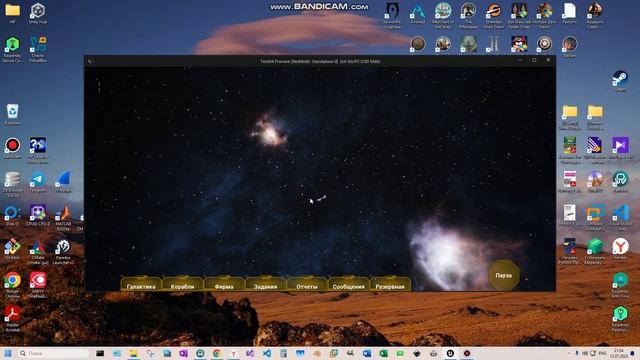Open the Horizon Zero Dawn shortcut
Screen dimensions: 640x360
tap(544, 15)
